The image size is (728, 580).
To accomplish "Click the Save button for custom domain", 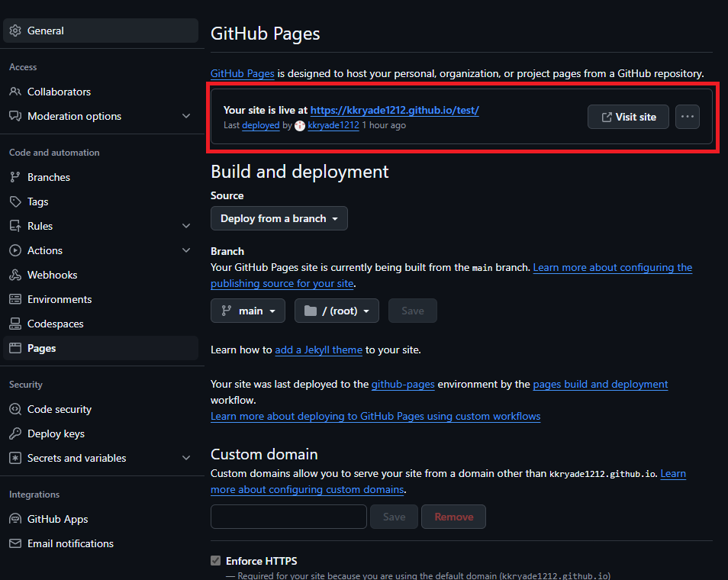I will 394,517.
